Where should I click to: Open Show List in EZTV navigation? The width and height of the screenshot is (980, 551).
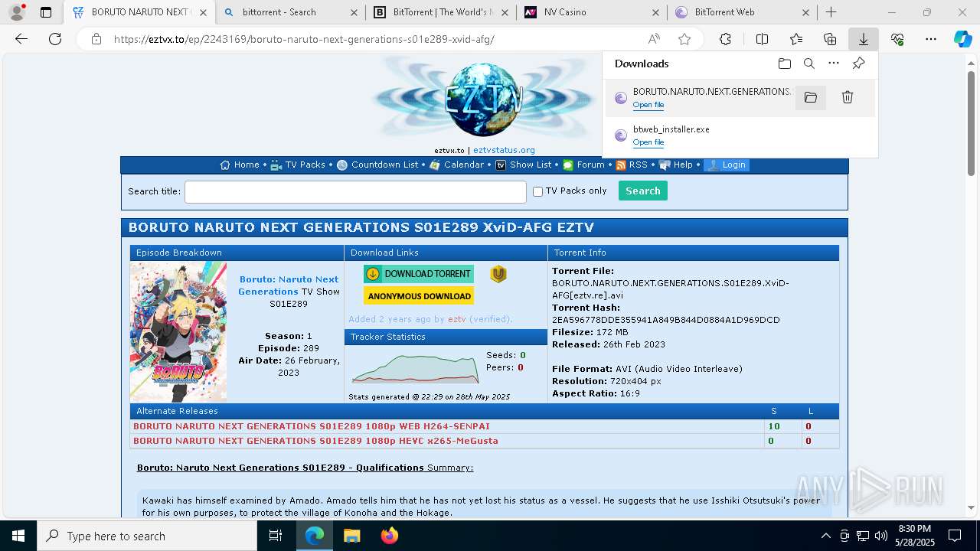click(x=524, y=165)
